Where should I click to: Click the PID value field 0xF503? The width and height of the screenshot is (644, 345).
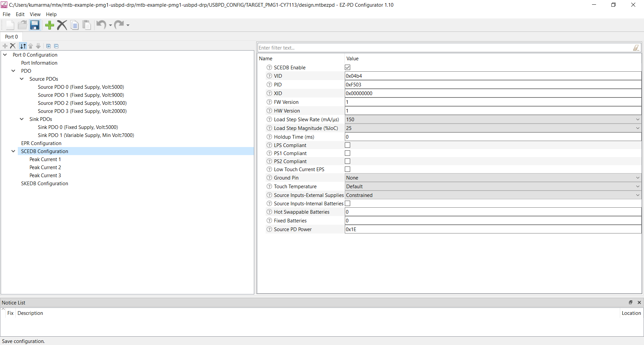coord(493,85)
